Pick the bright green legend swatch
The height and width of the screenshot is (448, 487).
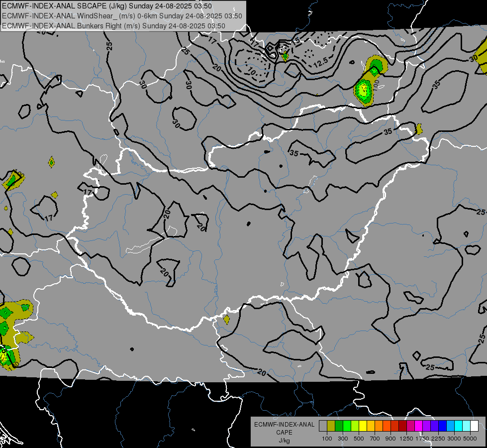[347, 426]
